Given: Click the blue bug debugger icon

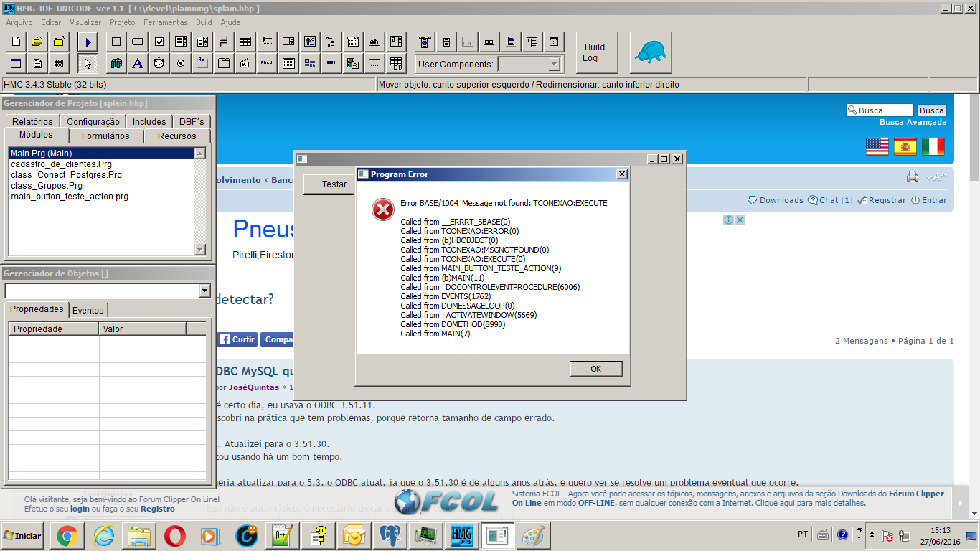Looking at the screenshot, I should coord(651,52).
